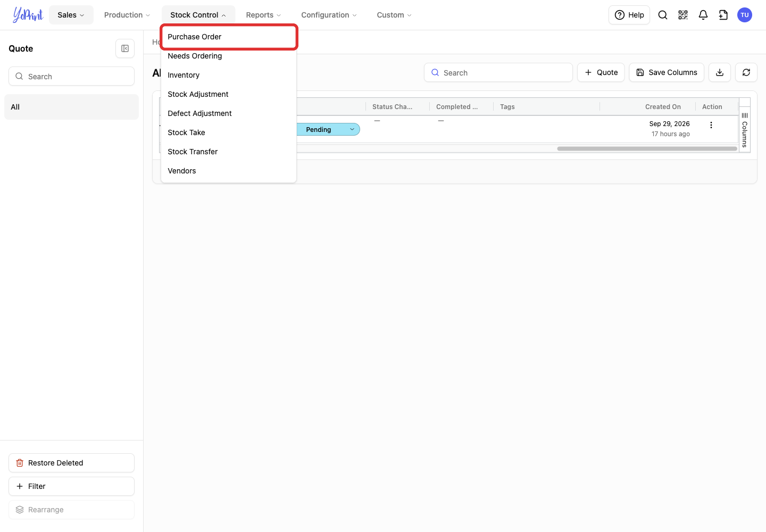766x532 pixels.
Task: Expand the Custom menu
Action: [394, 15]
